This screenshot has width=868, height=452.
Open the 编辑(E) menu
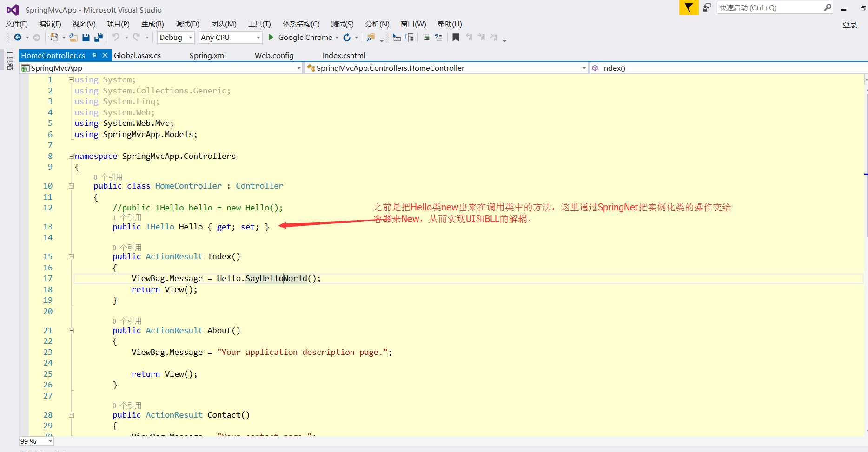(50, 24)
